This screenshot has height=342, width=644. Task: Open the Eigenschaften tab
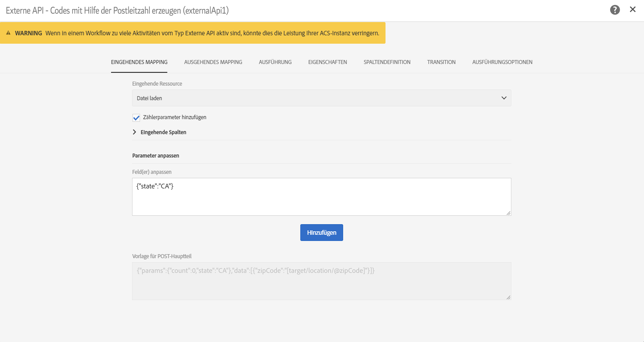point(327,62)
